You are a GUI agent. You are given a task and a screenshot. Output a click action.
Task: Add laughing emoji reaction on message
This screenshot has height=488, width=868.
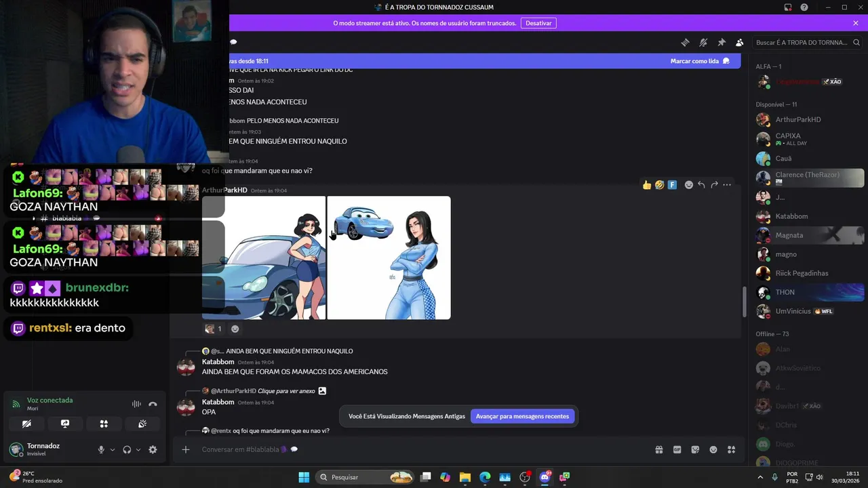(x=659, y=184)
